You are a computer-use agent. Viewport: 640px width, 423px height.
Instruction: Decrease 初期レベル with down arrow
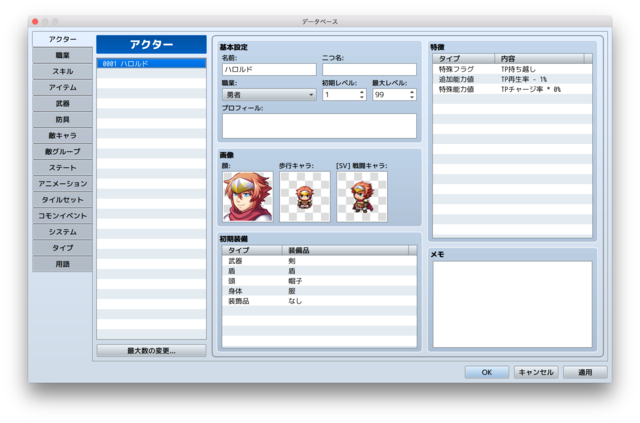point(362,98)
